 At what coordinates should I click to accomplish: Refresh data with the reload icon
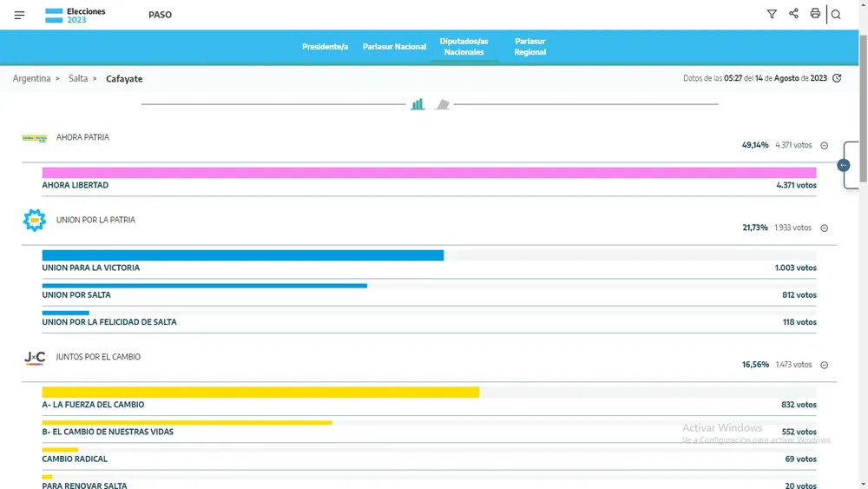coord(837,78)
